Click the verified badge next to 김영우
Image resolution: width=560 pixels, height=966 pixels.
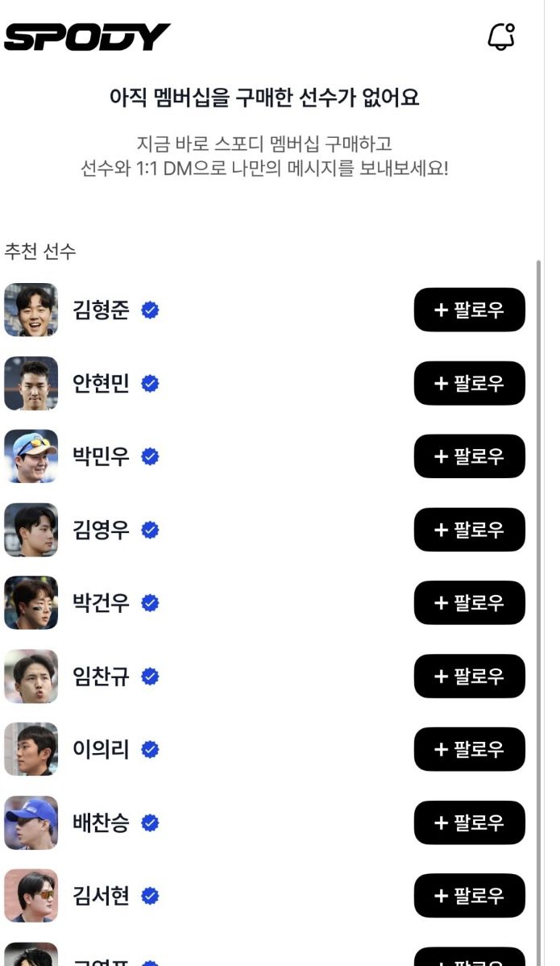150,530
